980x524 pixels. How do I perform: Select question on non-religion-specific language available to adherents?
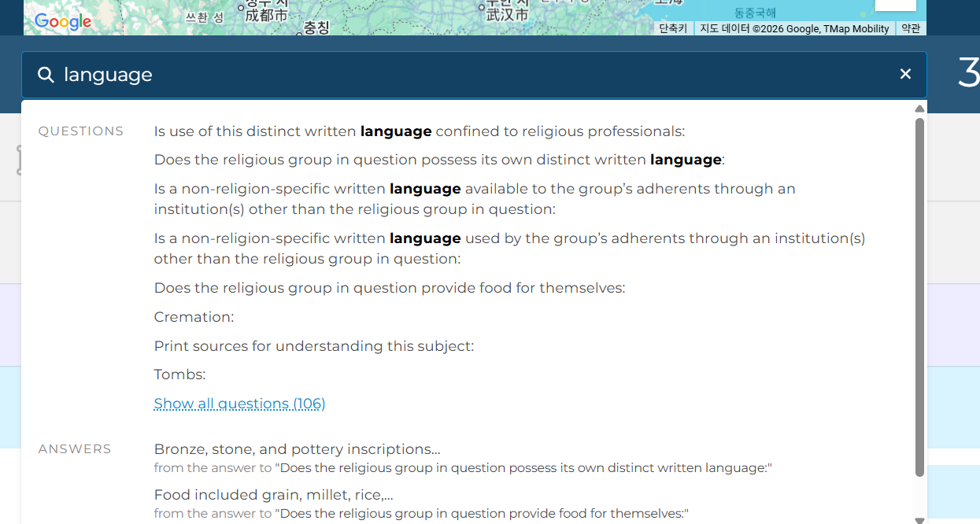pos(474,199)
